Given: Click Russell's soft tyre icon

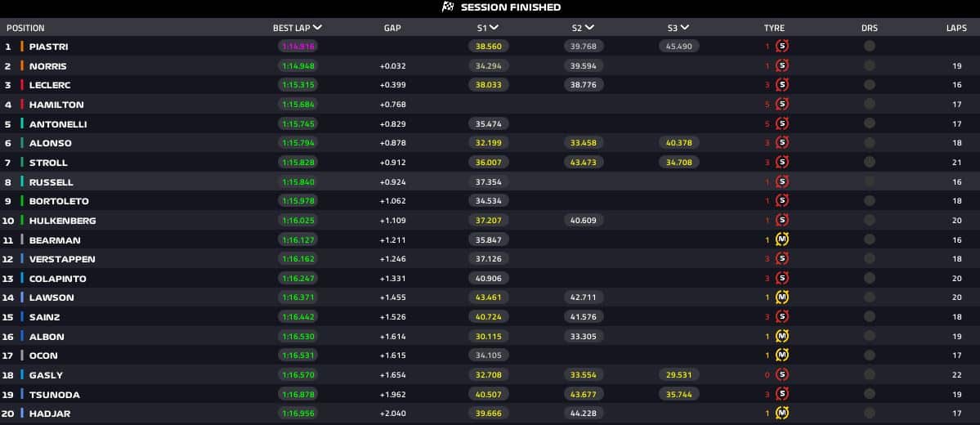Looking at the screenshot, I should (782, 181).
